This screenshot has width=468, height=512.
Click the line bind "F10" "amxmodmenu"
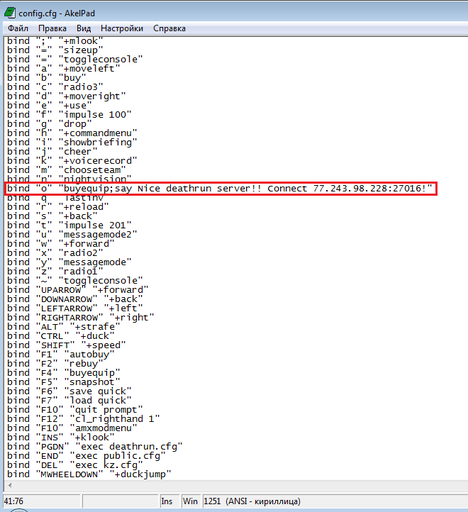[72, 428]
